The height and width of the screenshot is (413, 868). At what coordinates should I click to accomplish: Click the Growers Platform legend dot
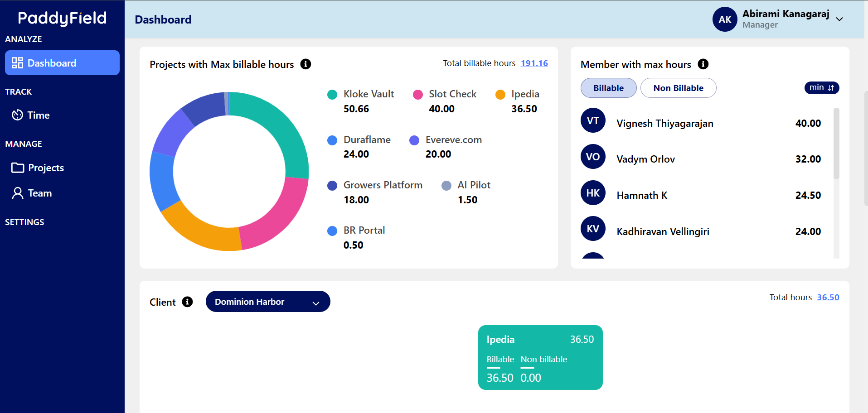[332, 185]
